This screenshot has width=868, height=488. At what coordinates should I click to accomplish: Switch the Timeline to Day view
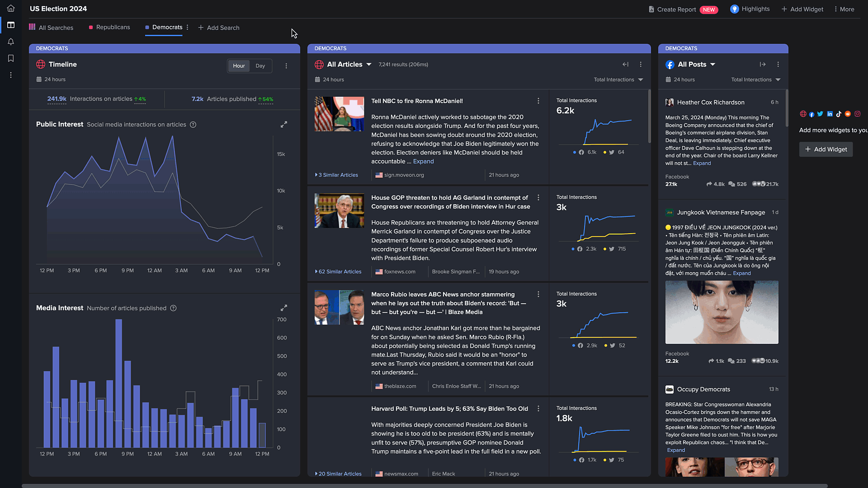[x=260, y=66]
